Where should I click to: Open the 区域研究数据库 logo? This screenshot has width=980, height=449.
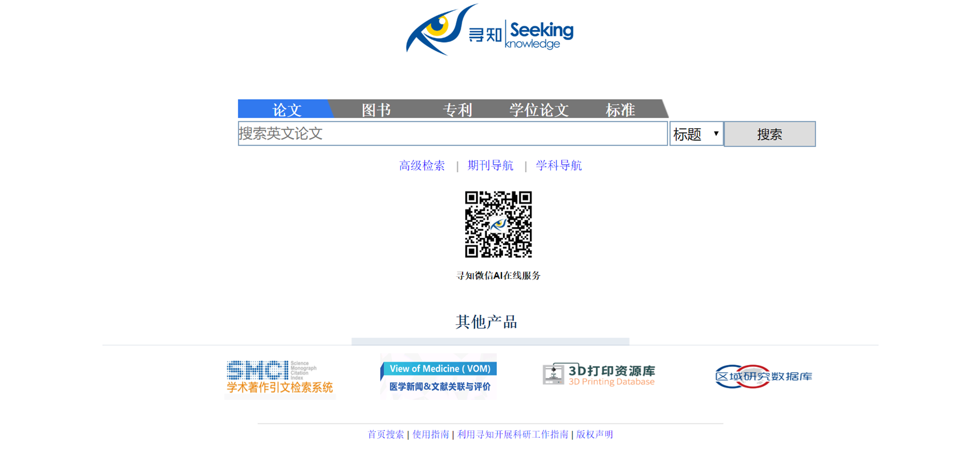tap(763, 376)
